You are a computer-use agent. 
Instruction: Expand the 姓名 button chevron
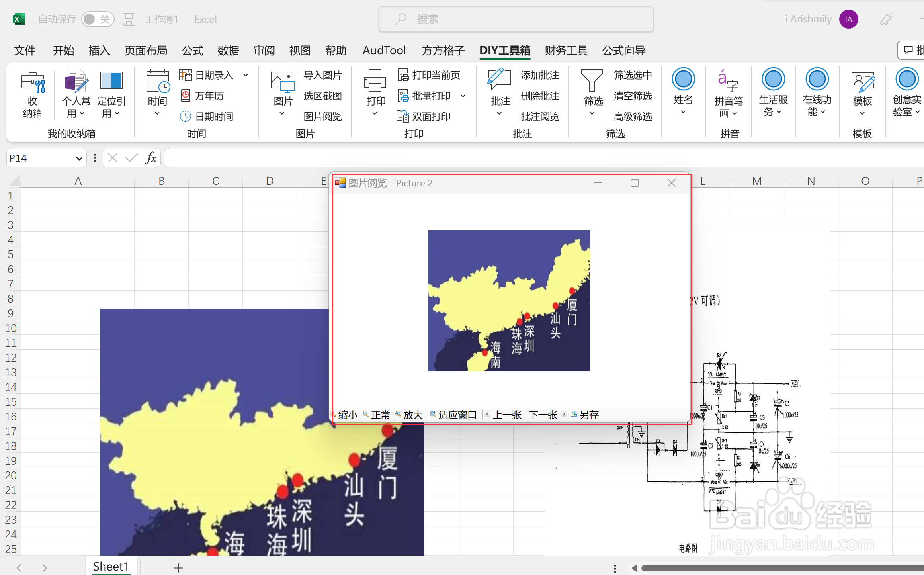pos(683,112)
